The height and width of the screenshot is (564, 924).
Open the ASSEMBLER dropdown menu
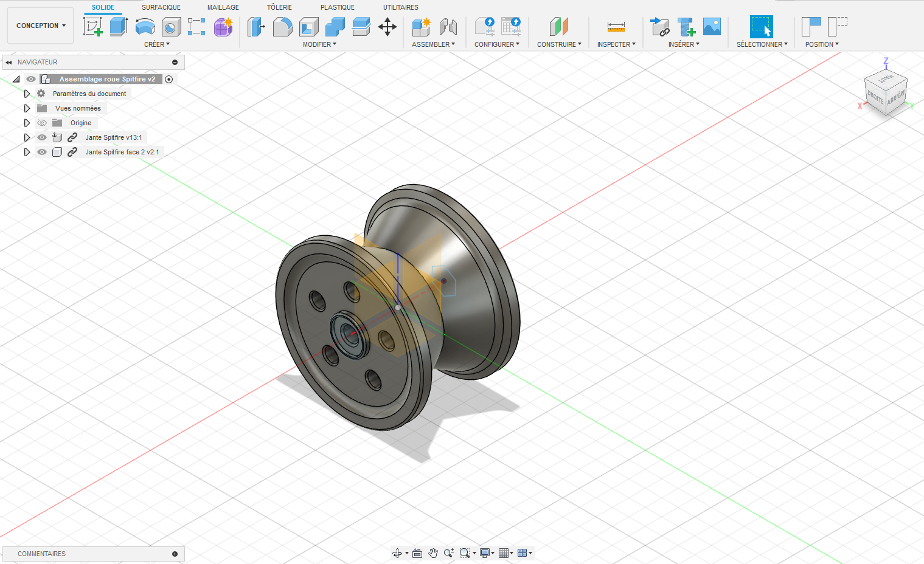(433, 44)
